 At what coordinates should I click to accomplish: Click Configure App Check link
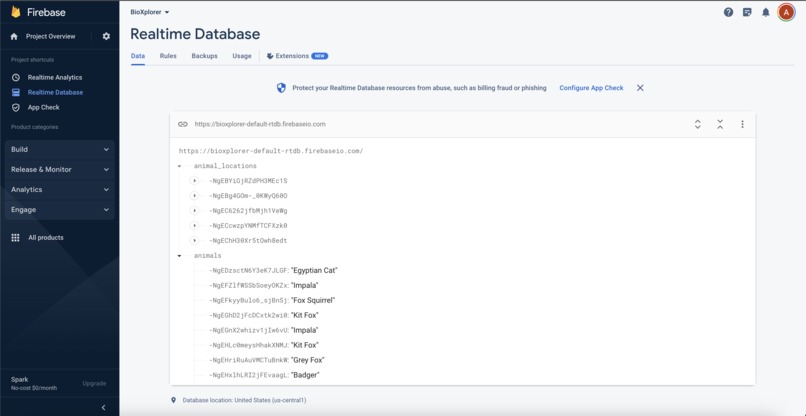pyautogui.click(x=591, y=88)
